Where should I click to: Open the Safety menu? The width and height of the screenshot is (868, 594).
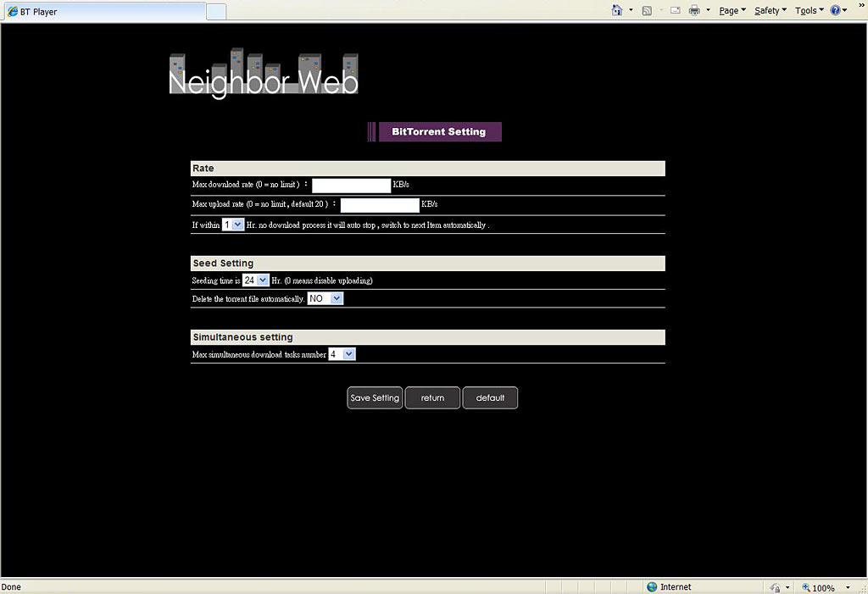coord(771,10)
